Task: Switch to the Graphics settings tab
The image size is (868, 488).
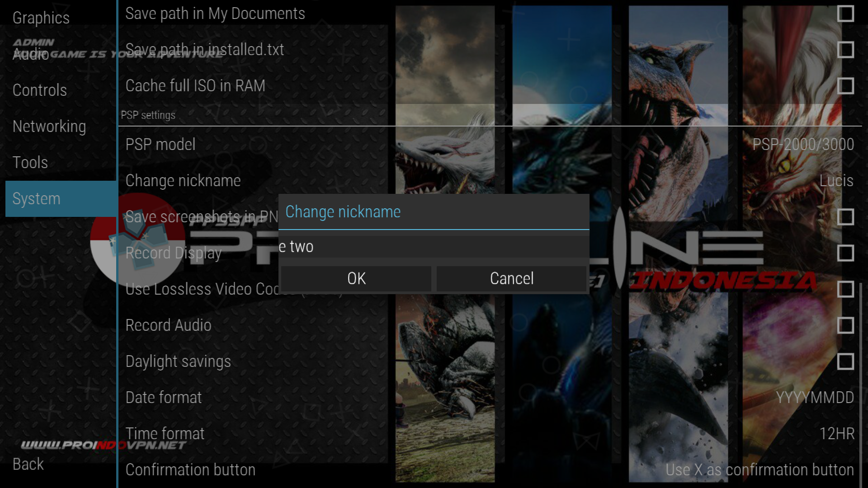Action: 41,18
